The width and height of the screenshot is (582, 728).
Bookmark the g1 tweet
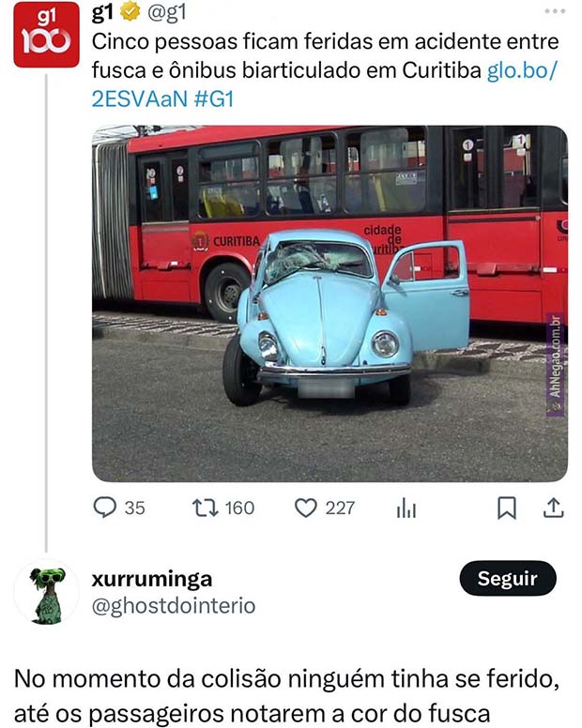pos(506,508)
